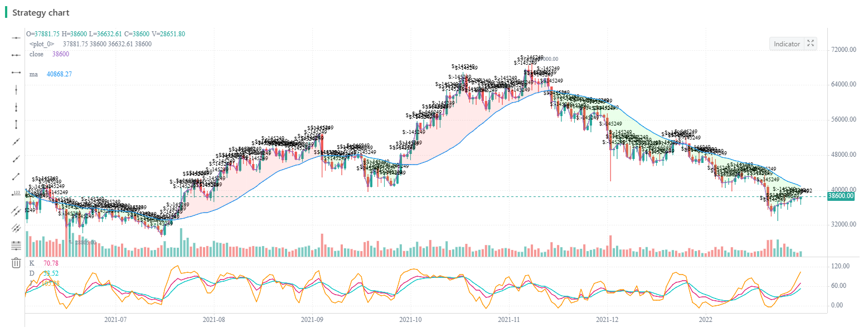Choose the diagonal segment line tool
Screen dimensions: 868x332
click(x=16, y=176)
